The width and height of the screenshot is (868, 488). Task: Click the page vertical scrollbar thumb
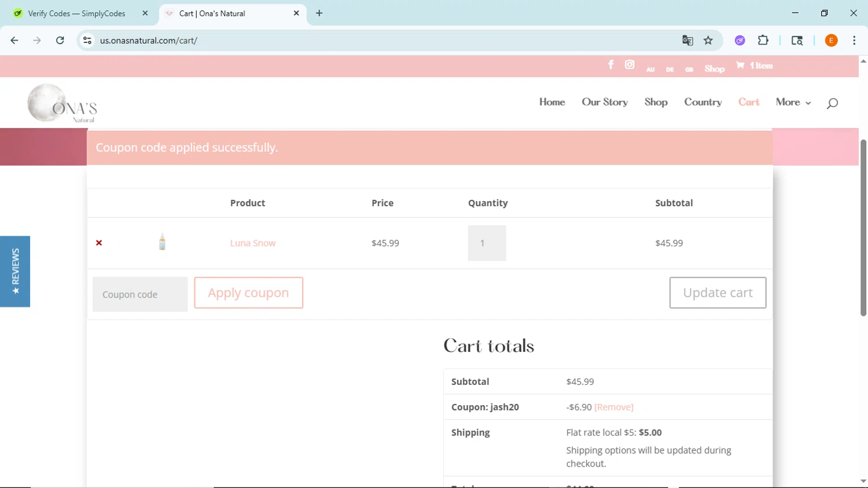(863, 228)
